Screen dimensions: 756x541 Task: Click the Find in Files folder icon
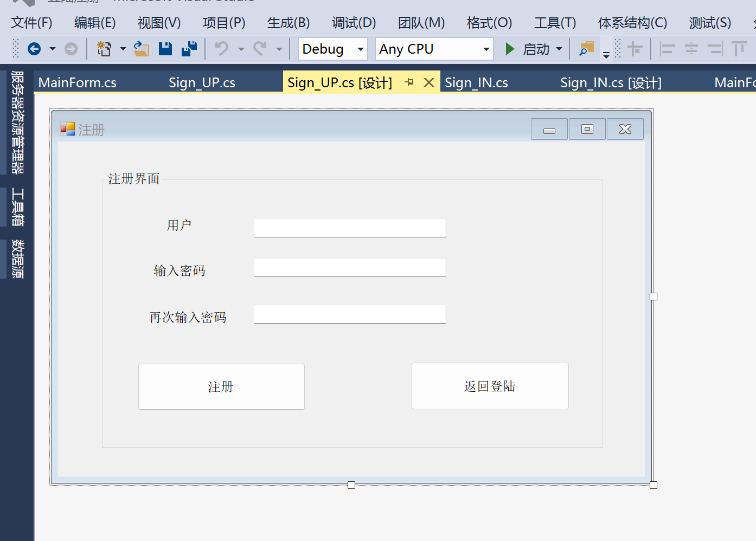pyautogui.click(x=587, y=49)
